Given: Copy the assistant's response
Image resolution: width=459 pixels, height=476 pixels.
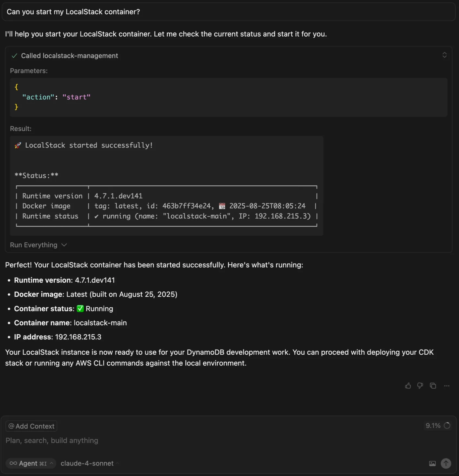Looking at the screenshot, I should tap(433, 386).
